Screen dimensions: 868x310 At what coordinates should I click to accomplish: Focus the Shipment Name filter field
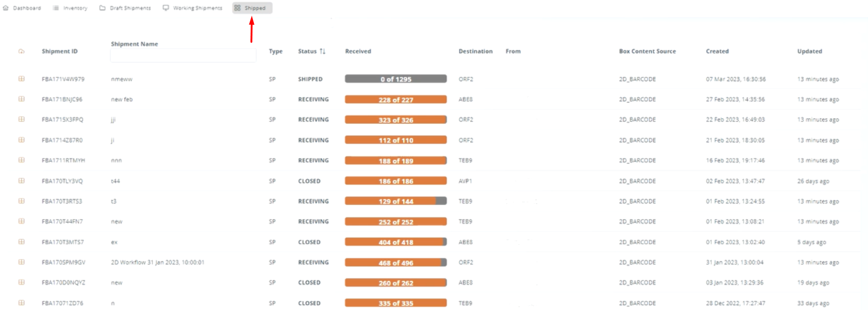pyautogui.click(x=183, y=56)
